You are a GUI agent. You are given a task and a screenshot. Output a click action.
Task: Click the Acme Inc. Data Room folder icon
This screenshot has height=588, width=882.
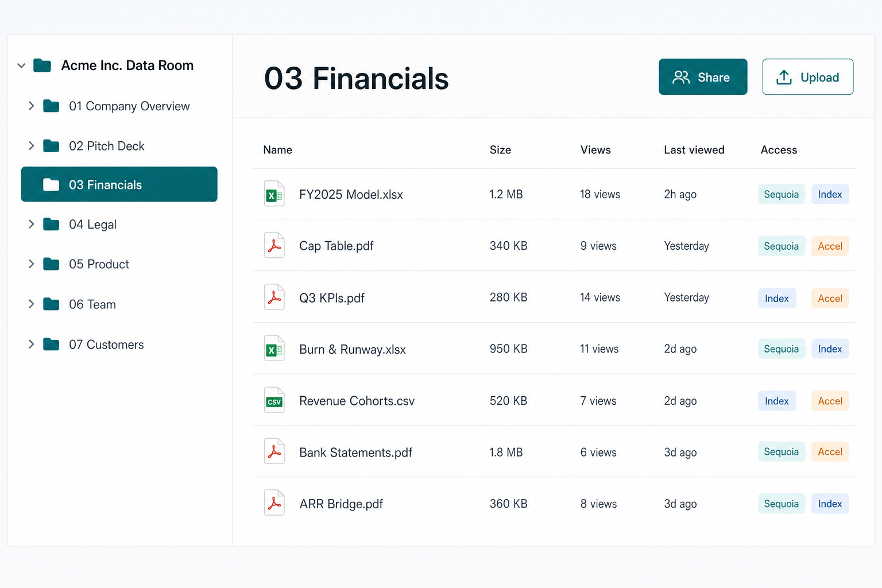(x=42, y=65)
